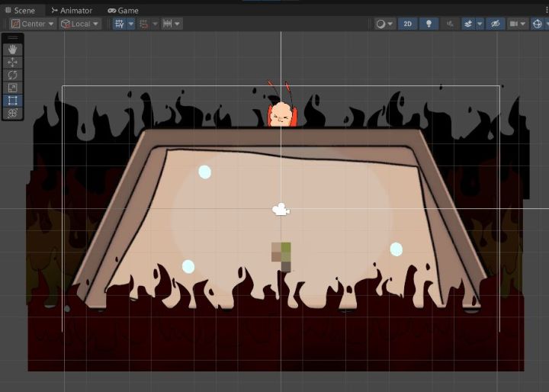
Task: Select the Move tool
Action: [13, 63]
